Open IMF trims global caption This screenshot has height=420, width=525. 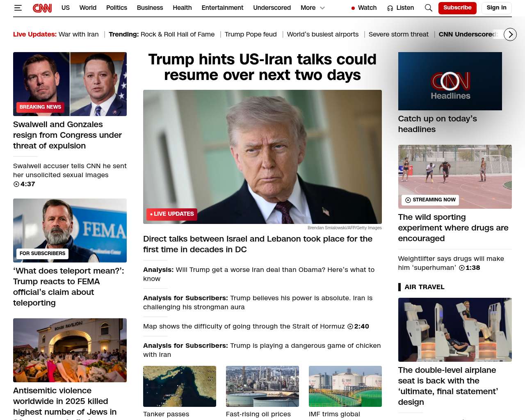pyautogui.click(x=334, y=414)
